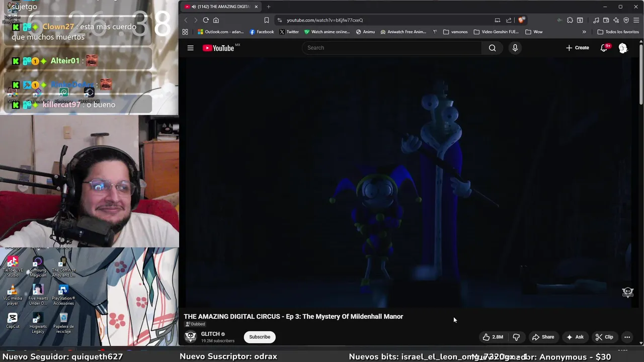Open Outlook.com bookmark
The image size is (644, 362).
tap(220, 32)
